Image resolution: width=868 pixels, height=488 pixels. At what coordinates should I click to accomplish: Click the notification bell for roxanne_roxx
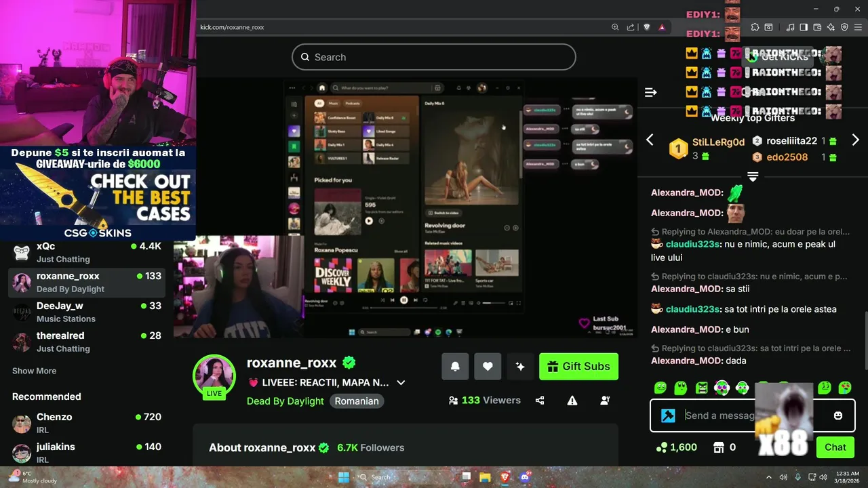point(455,366)
